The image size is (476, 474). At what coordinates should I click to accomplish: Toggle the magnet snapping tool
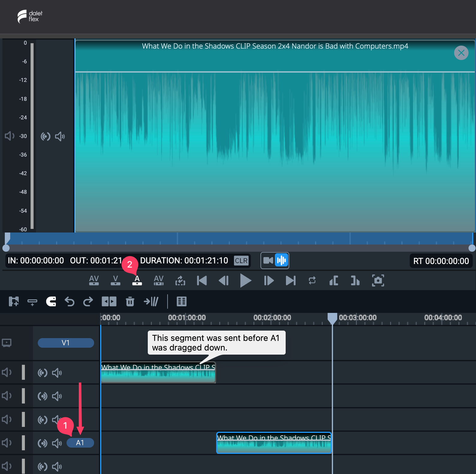pos(51,301)
